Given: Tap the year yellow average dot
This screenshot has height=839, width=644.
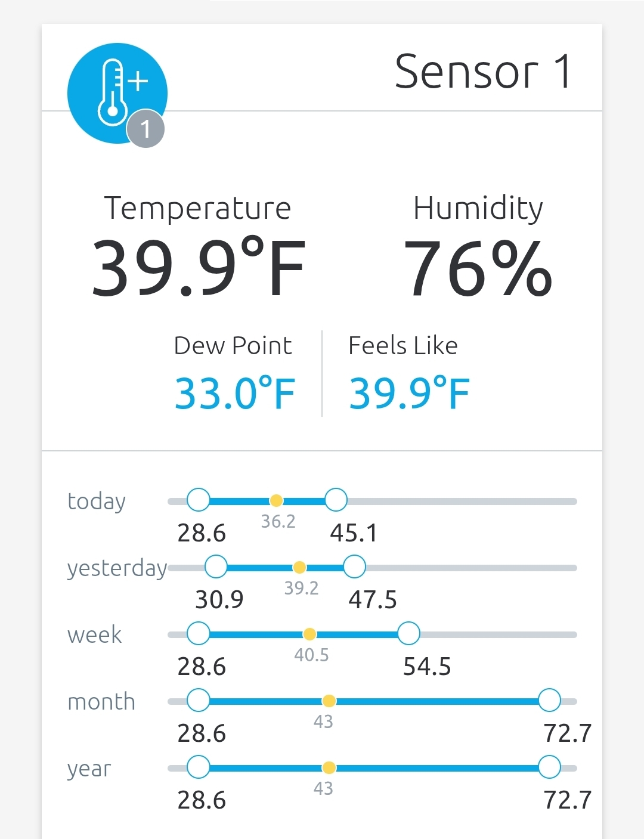Looking at the screenshot, I should point(329,767).
